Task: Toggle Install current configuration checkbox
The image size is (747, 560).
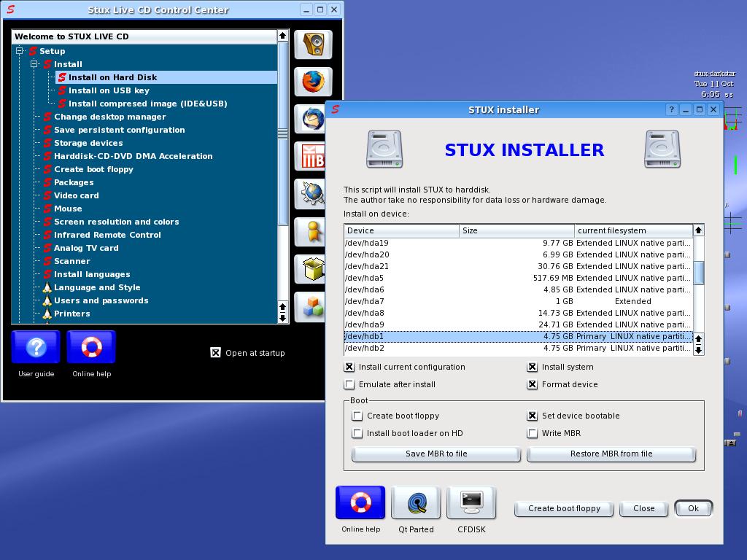Action: click(349, 367)
